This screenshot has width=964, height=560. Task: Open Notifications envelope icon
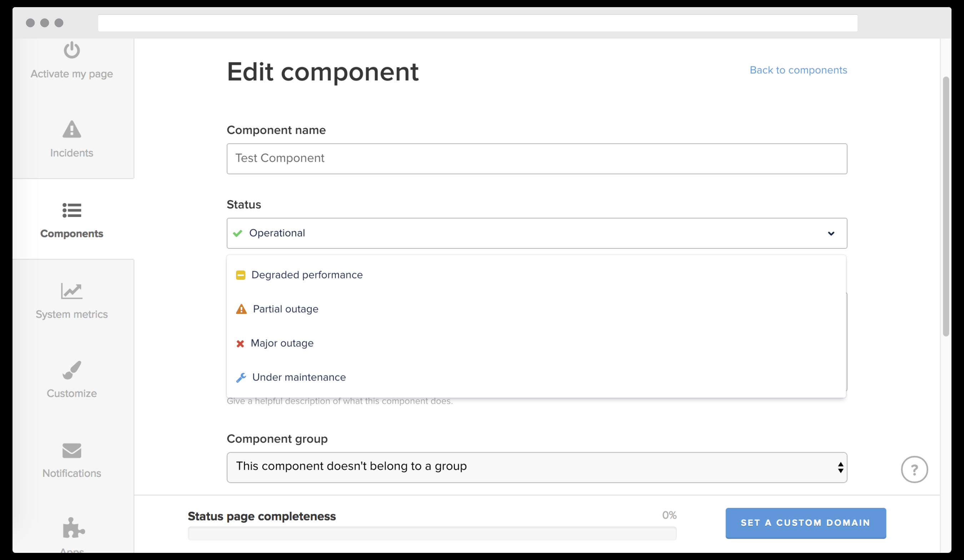click(x=71, y=450)
